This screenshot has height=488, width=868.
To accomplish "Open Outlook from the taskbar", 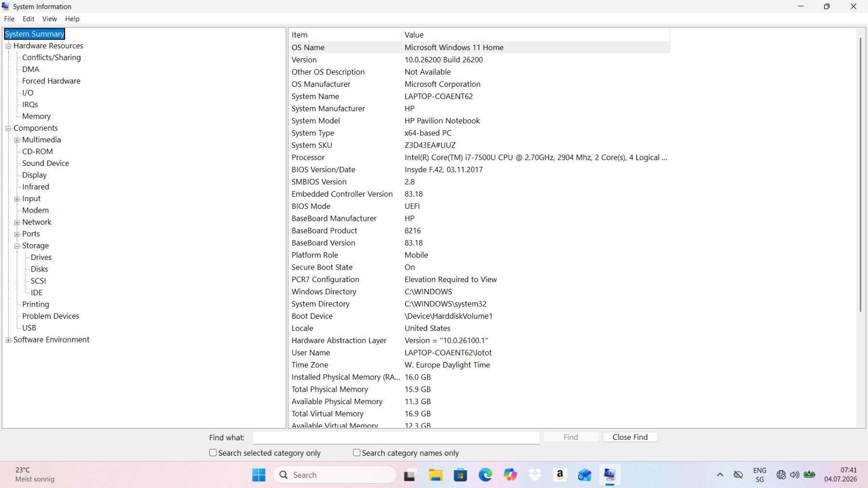I will coord(585,475).
